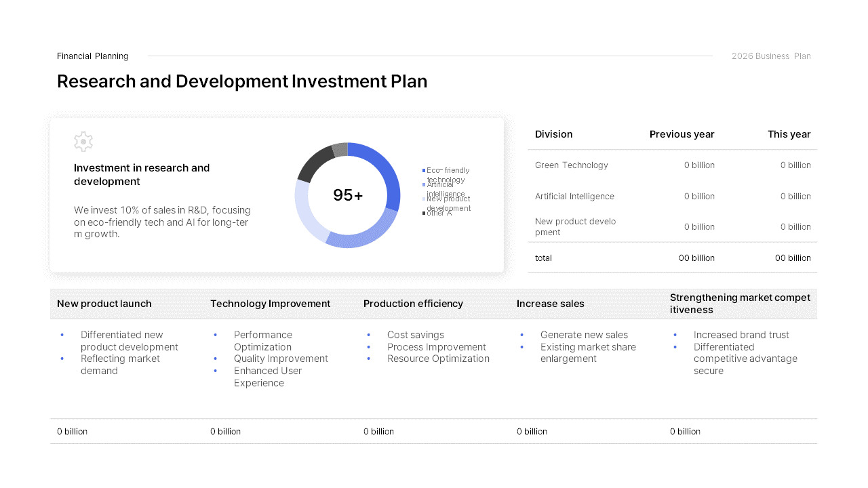Click the Artificial Intelligence This year value
The height and width of the screenshot is (488, 868).
(795, 197)
